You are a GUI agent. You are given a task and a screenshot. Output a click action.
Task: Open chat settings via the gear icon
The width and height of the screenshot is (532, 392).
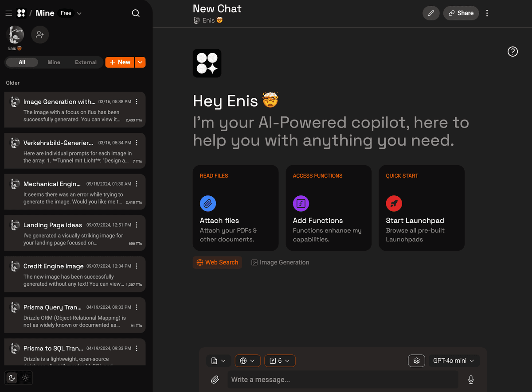(x=416, y=361)
